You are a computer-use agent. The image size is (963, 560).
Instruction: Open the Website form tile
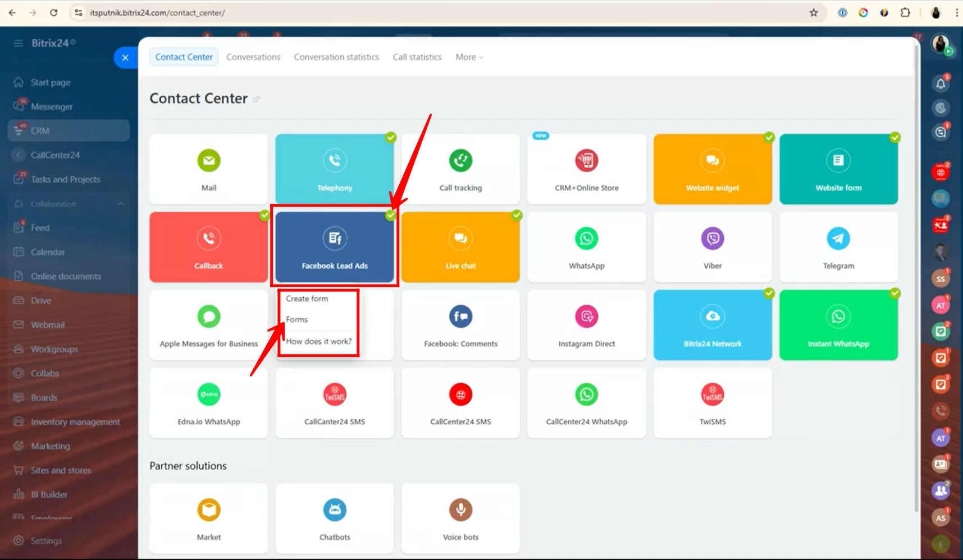(838, 169)
